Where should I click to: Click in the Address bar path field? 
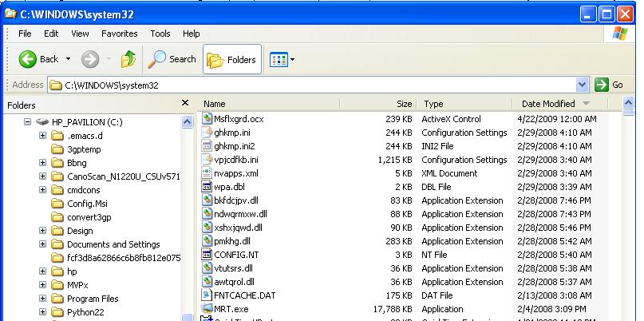tap(312, 85)
